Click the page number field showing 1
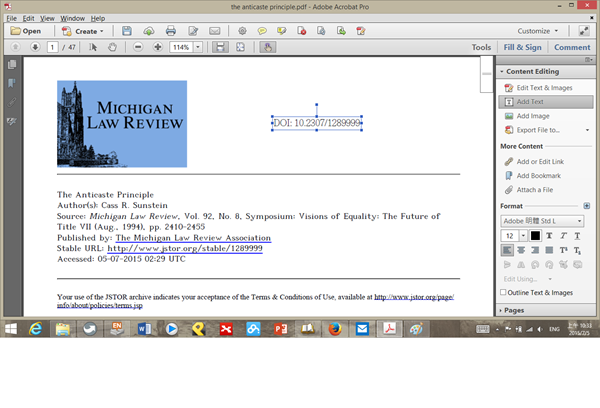The height and width of the screenshot is (408, 600). [x=52, y=47]
